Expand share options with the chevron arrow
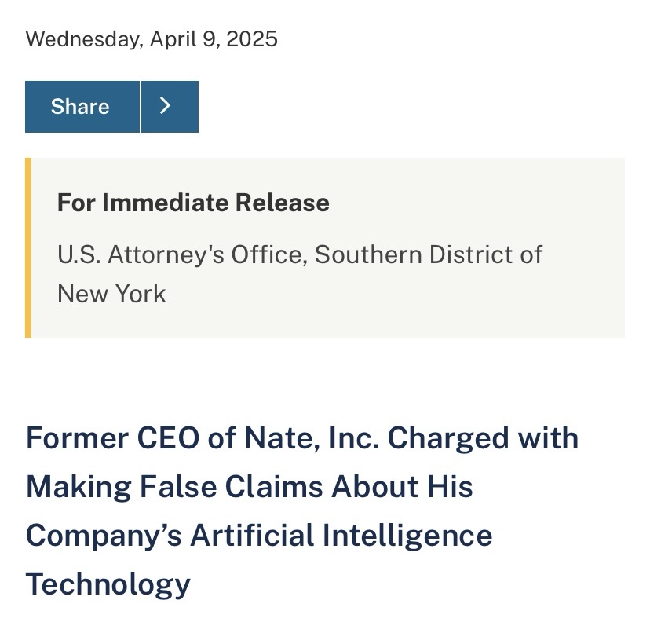This screenshot has height=644, width=650. click(170, 107)
